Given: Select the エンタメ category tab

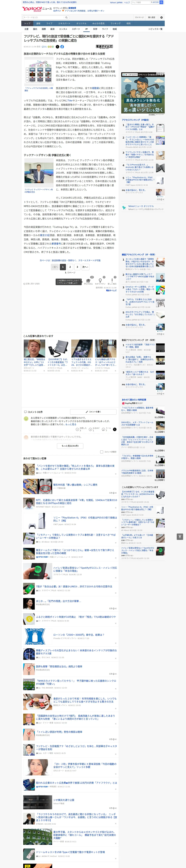Looking at the screenshot, I should click(63, 29).
